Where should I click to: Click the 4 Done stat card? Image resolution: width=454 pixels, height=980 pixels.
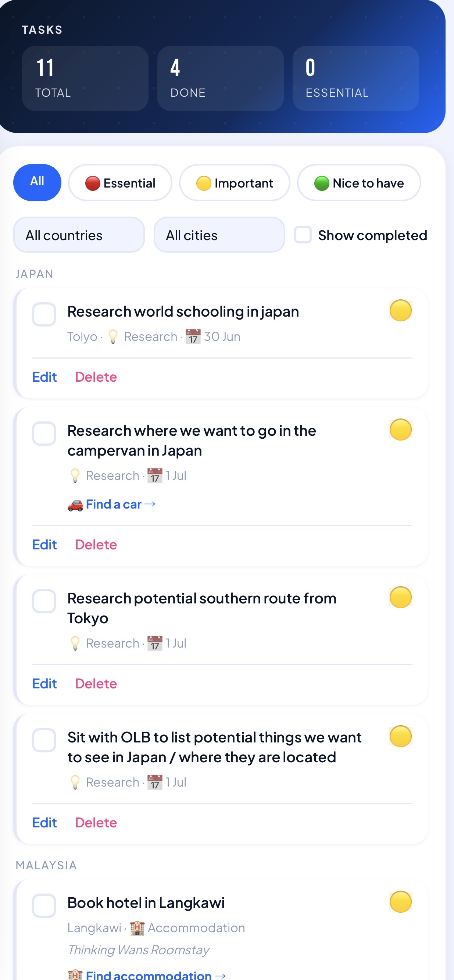(x=221, y=78)
